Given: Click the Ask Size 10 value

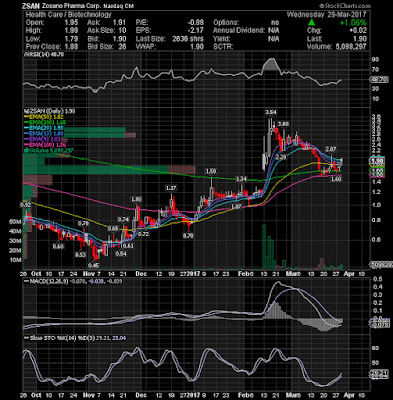Looking at the screenshot, I should [122, 30].
